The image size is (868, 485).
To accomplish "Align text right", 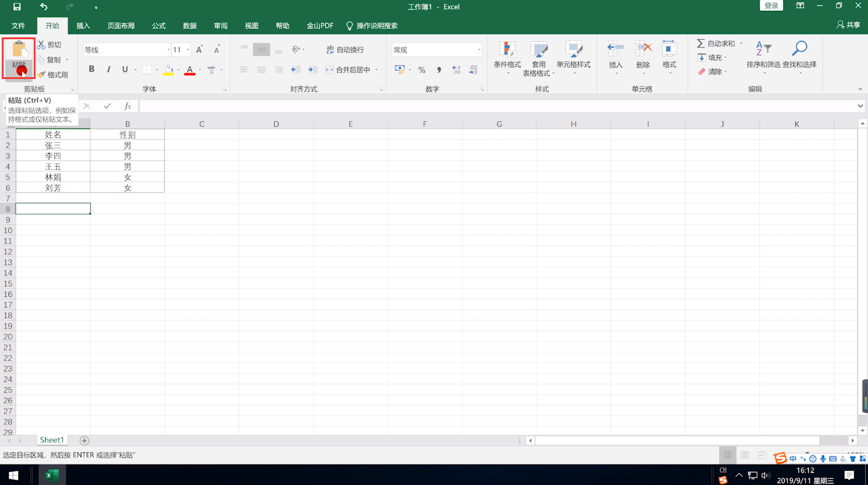I will click(x=278, y=70).
